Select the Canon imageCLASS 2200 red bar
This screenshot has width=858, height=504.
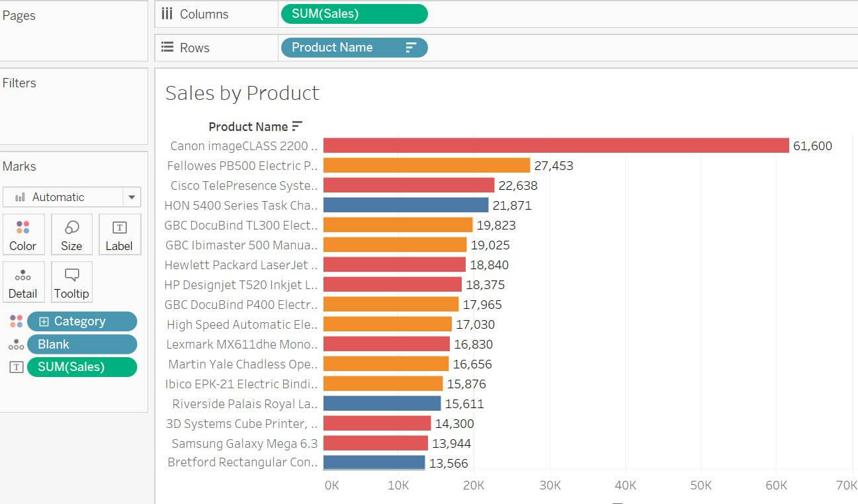(x=556, y=146)
